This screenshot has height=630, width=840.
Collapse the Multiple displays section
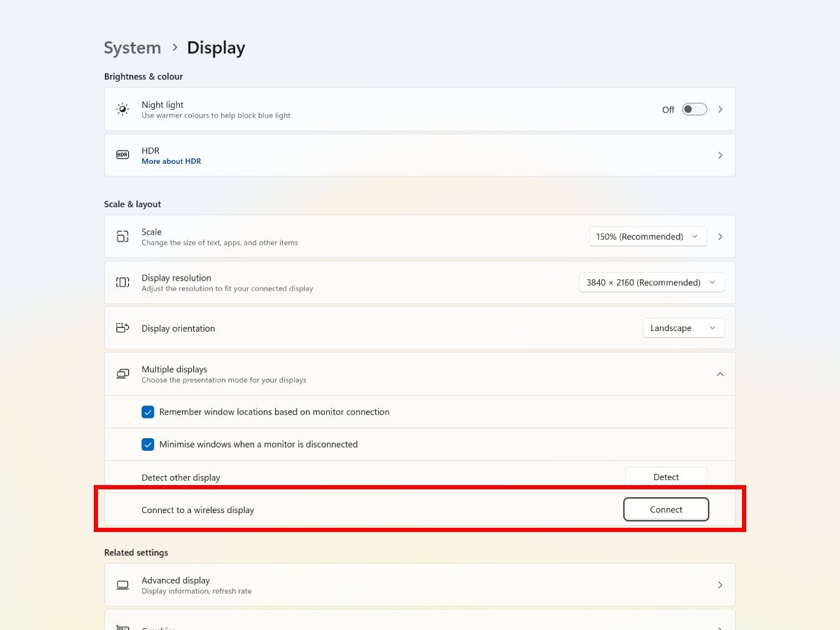(720, 374)
